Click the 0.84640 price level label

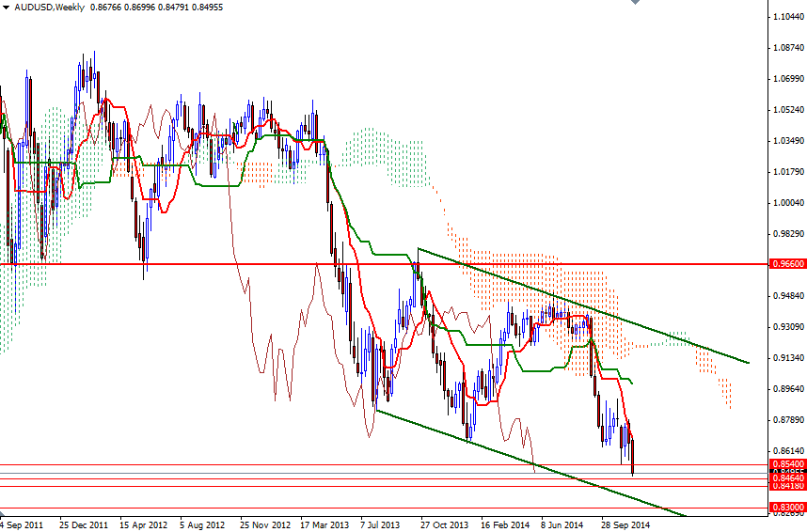click(787, 478)
